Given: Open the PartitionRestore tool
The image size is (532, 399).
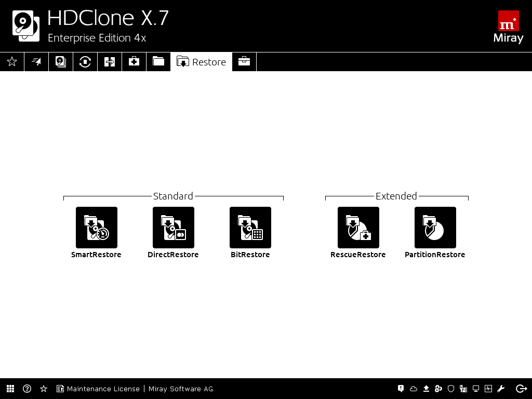Looking at the screenshot, I should point(435,228).
